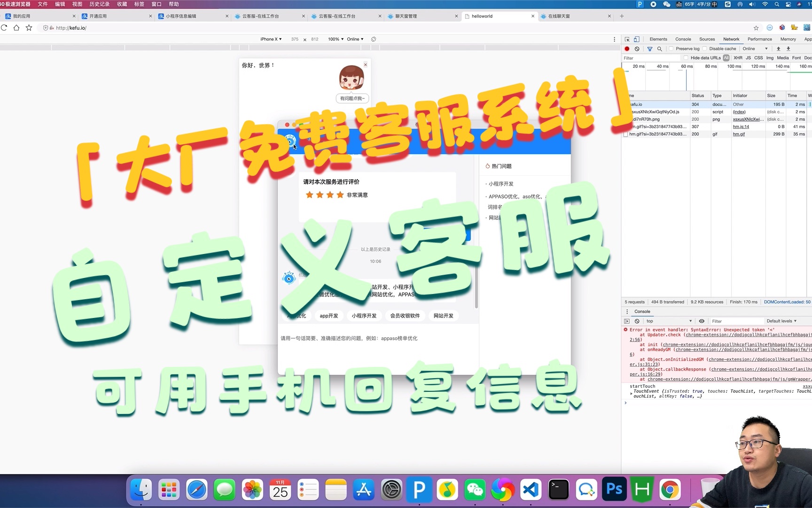Viewport: 812px width, 508px height.
Task: Clear the network log
Action: [x=637, y=49]
